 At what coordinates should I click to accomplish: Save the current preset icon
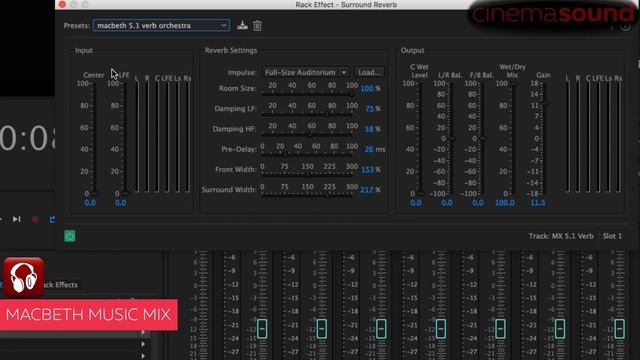(x=242, y=25)
